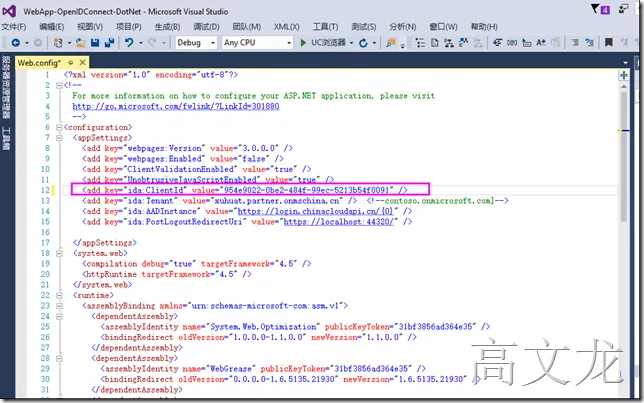Click the Save All icon

[x=109, y=43]
